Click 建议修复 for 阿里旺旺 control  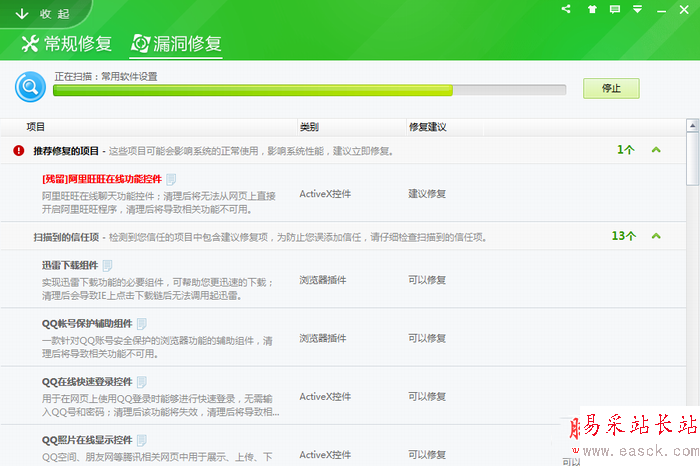(x=427, y=194)
